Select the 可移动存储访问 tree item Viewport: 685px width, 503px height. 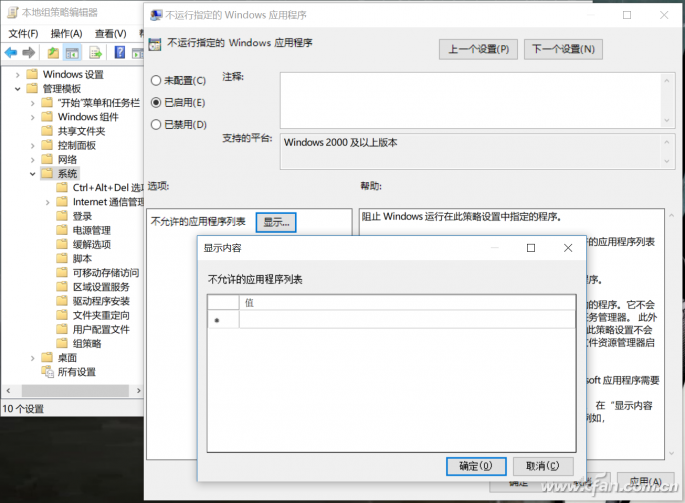click(106, 273)
